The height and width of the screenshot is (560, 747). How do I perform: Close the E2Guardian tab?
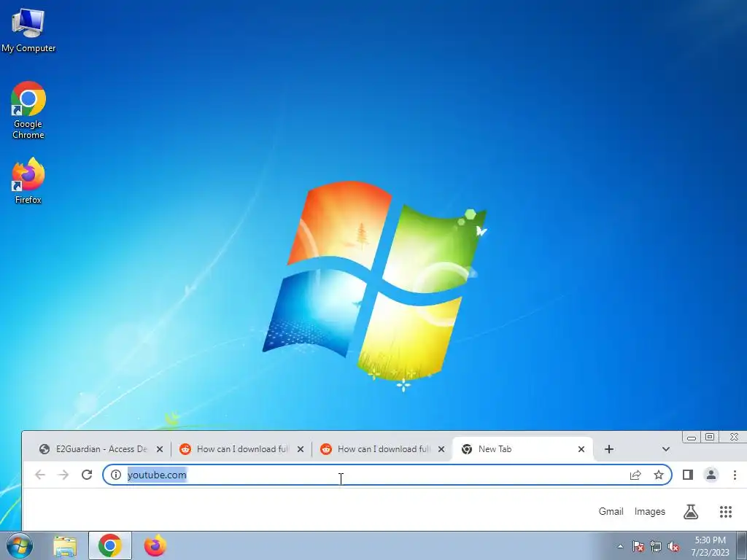tap(160, 449)
